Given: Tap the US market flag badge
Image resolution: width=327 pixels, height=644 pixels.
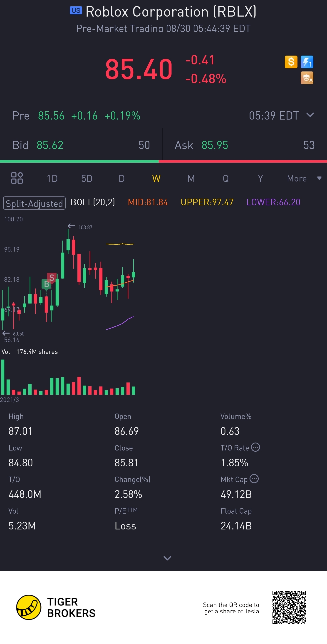Looking at the screenshot, I should pos(76,10).
